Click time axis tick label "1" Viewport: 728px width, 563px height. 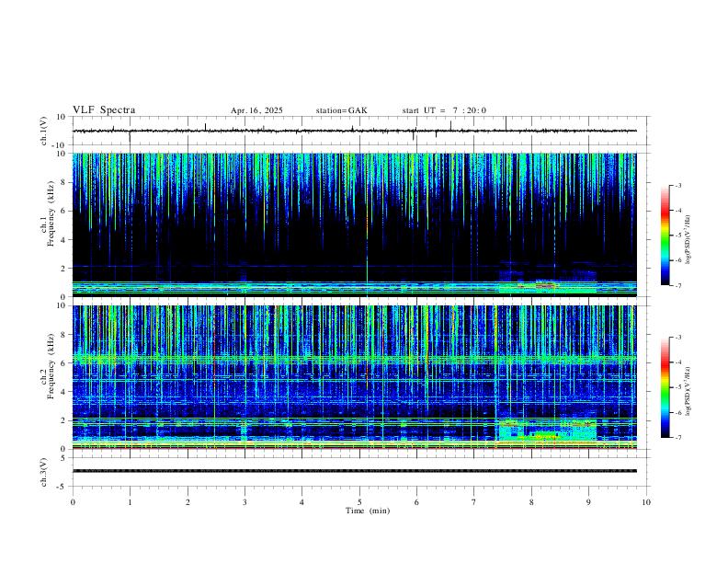point(130,502)
